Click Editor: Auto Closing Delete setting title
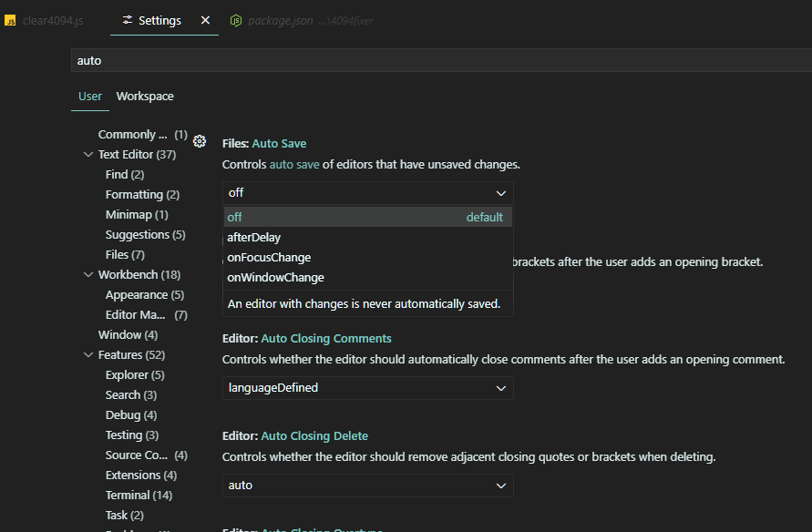This screenshot has width=812, height=532. [x=295, y=435]
